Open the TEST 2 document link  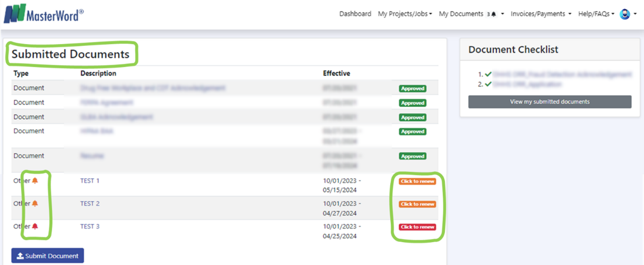coord(90,204)
